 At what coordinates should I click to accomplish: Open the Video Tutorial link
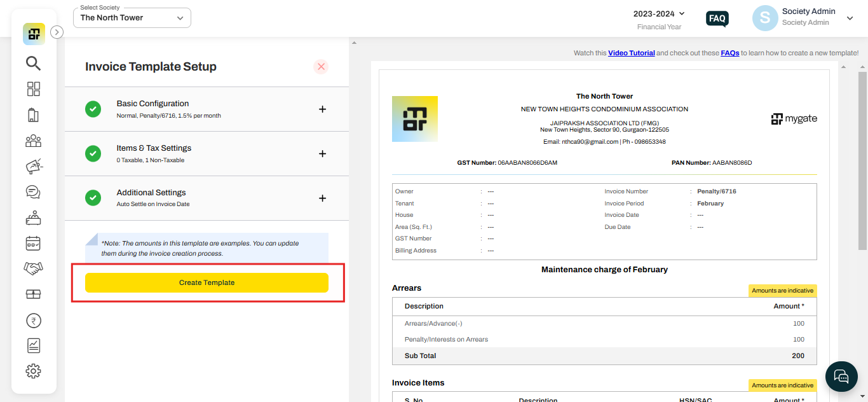[x=631, y=52]
